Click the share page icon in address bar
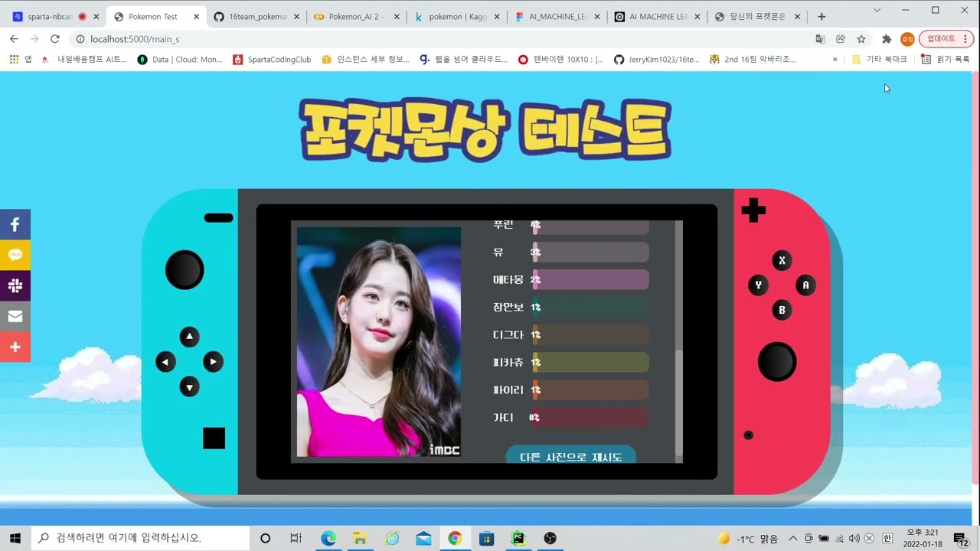 [841, 39]
